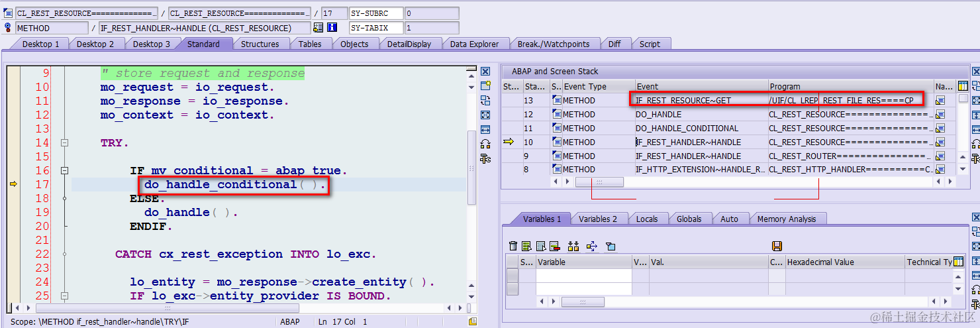The image size is (980, 328).
Task: Maximize source code tool horizontally
Action: pyautogui.click(x=485, y=129)
